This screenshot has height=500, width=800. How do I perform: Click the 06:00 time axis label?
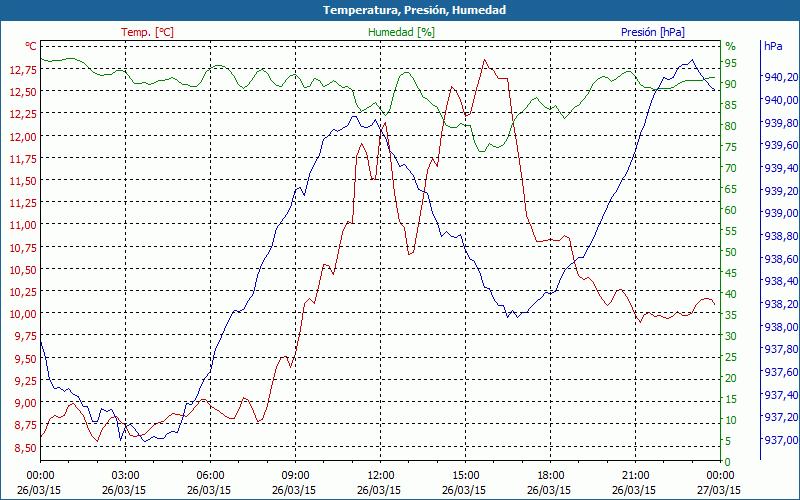[x=210, y=476]
